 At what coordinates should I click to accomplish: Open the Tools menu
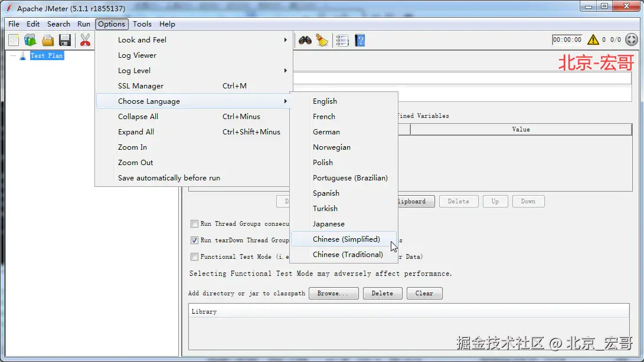click(142, 24)
